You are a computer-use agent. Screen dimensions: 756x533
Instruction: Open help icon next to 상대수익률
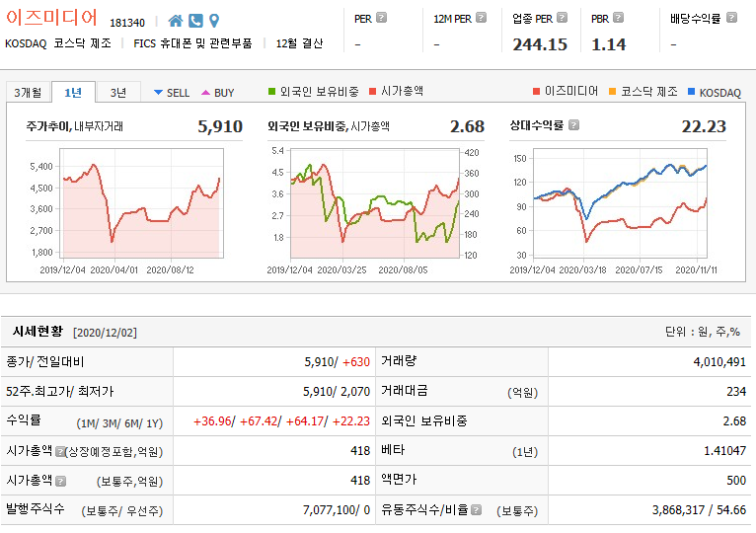(573, 125)
